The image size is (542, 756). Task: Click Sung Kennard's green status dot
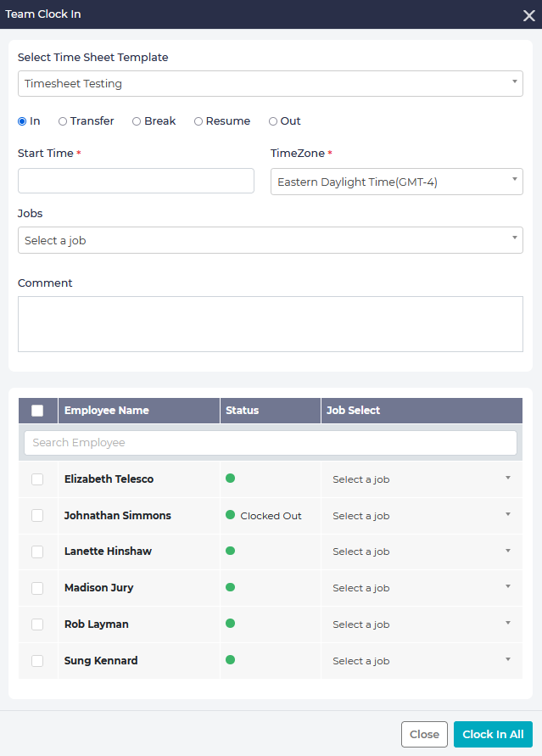[229, 660]
